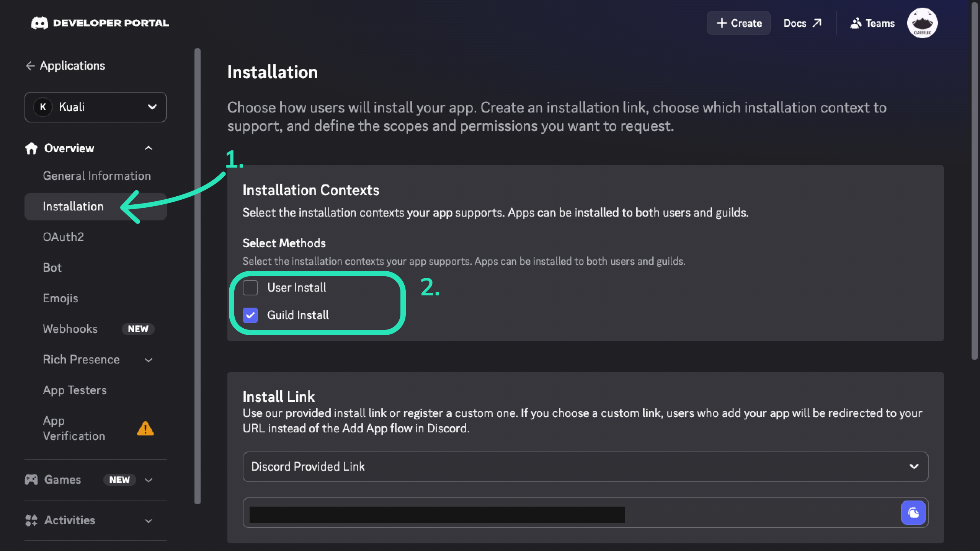Click the Docs external link arrow

[x=817, y=23]
